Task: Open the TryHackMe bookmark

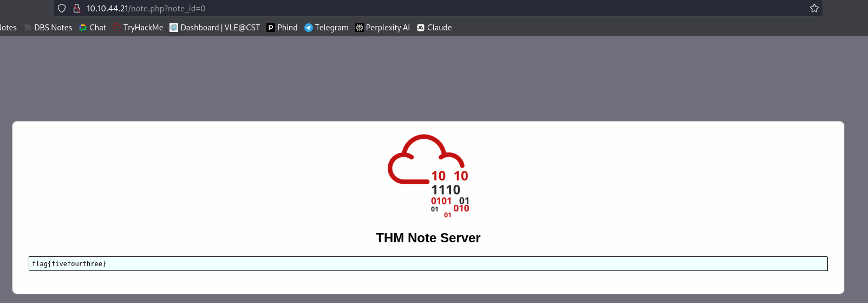Action: (x=138, y=28)
